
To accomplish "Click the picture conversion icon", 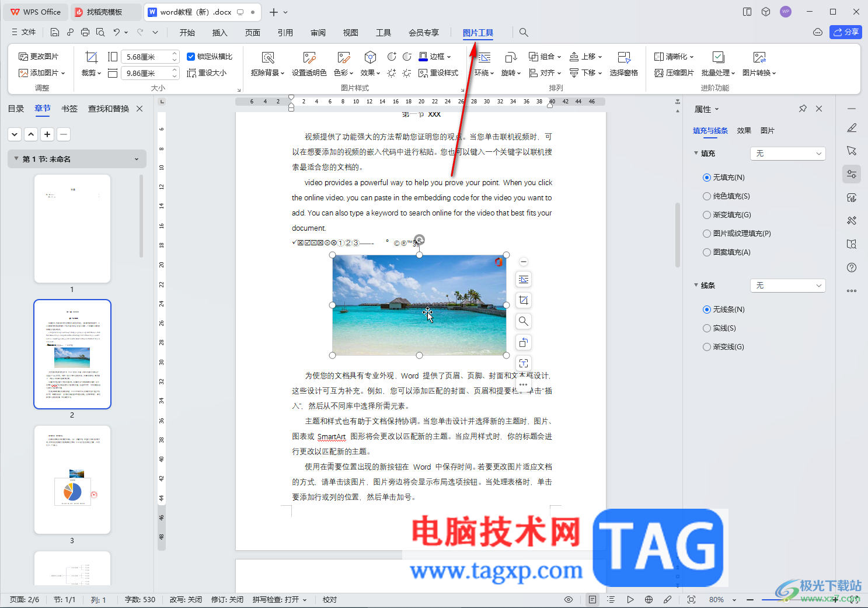I will (x=759, y=57).
